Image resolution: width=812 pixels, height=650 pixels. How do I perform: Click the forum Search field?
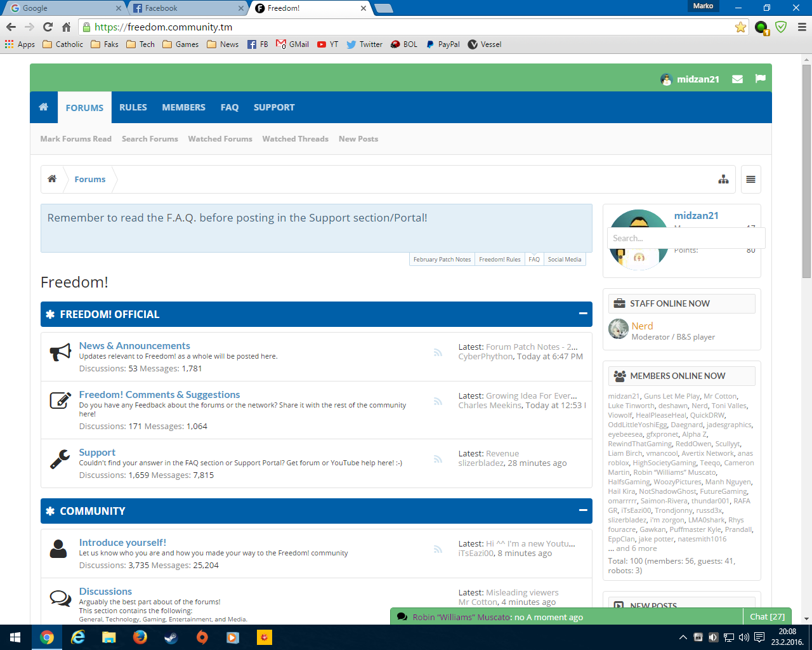pyautogui.click(x=685, y=238)
